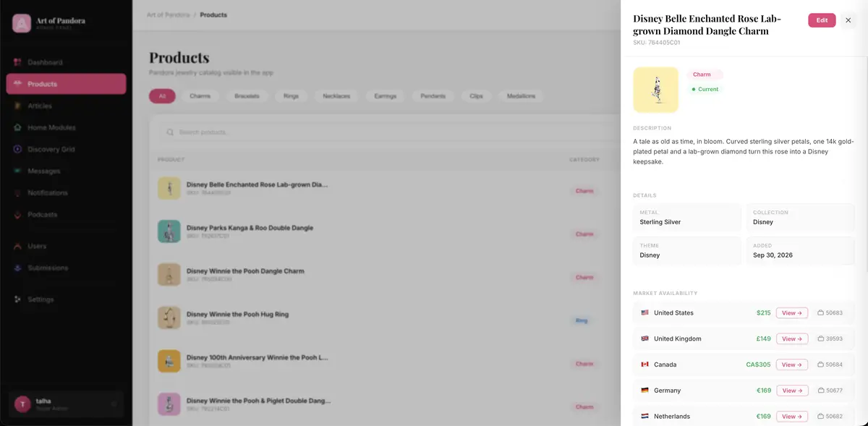Select the Necklaces category filter
This screenshot has height=426, width=868.
tap(336, 96)
